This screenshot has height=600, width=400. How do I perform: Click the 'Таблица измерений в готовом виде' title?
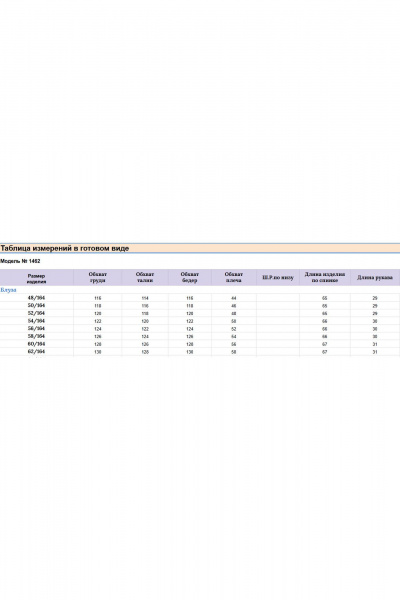65,248
